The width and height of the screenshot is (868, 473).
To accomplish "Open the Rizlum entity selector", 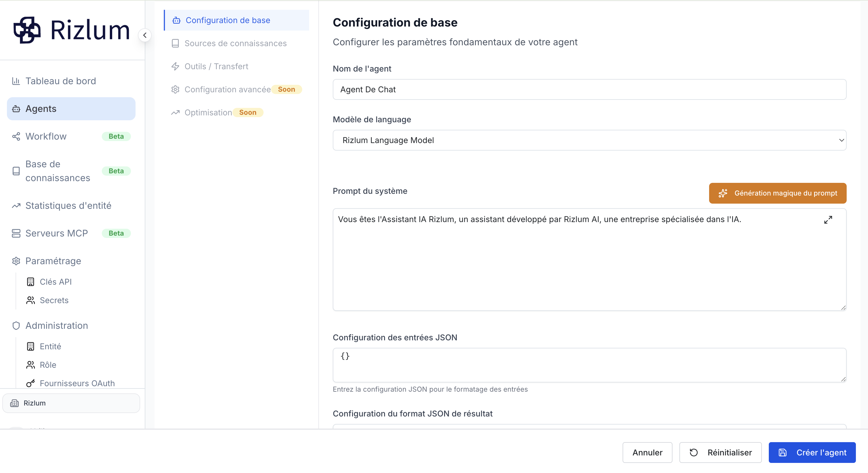I will click(x=71, y=403).
